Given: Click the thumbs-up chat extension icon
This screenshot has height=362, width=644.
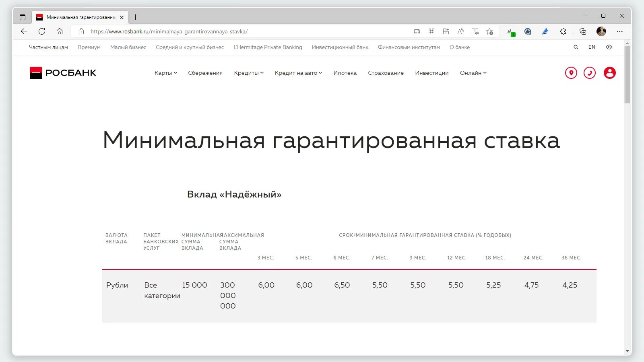Looking at the screenshot, I should (x=528, y=31).
